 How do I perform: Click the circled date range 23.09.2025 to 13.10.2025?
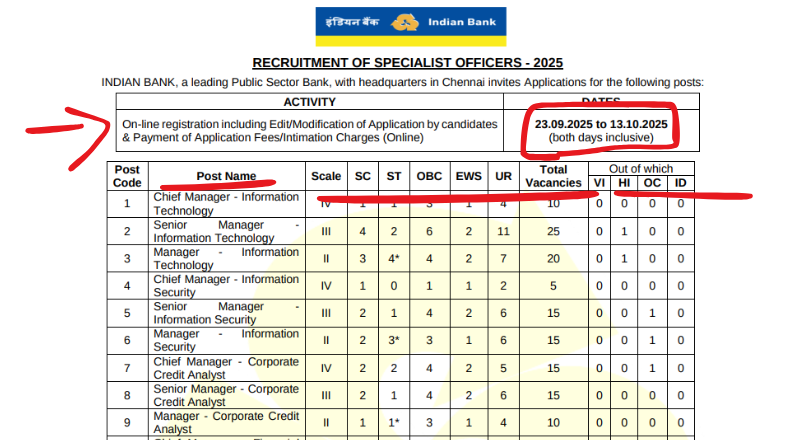[600, 122]
